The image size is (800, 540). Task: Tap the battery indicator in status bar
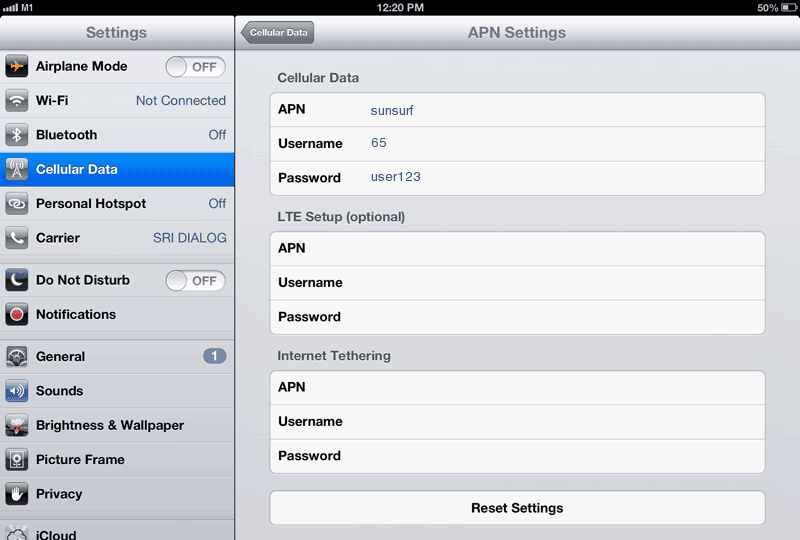(x=788, y=8)
